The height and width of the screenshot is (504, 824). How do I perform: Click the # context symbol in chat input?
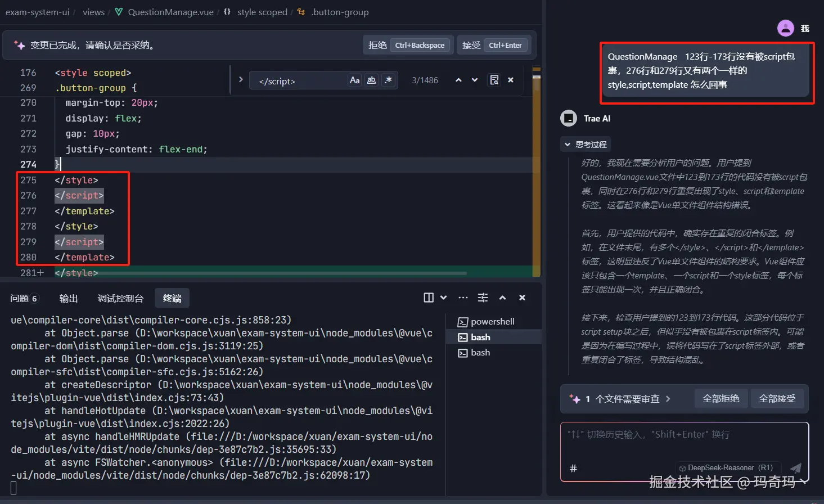tap(573, 468)
